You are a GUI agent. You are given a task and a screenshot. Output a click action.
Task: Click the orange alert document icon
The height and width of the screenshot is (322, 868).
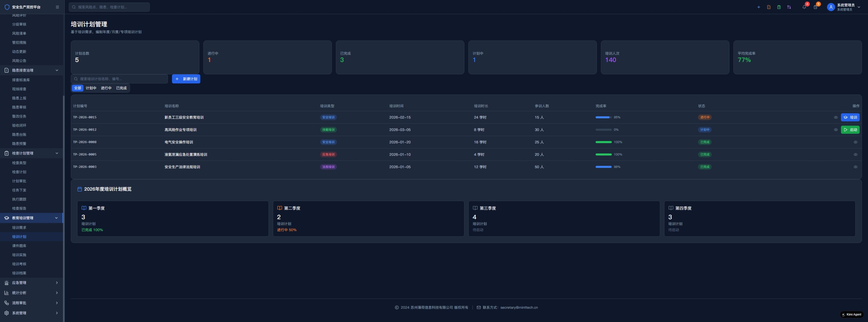point(768,7)
